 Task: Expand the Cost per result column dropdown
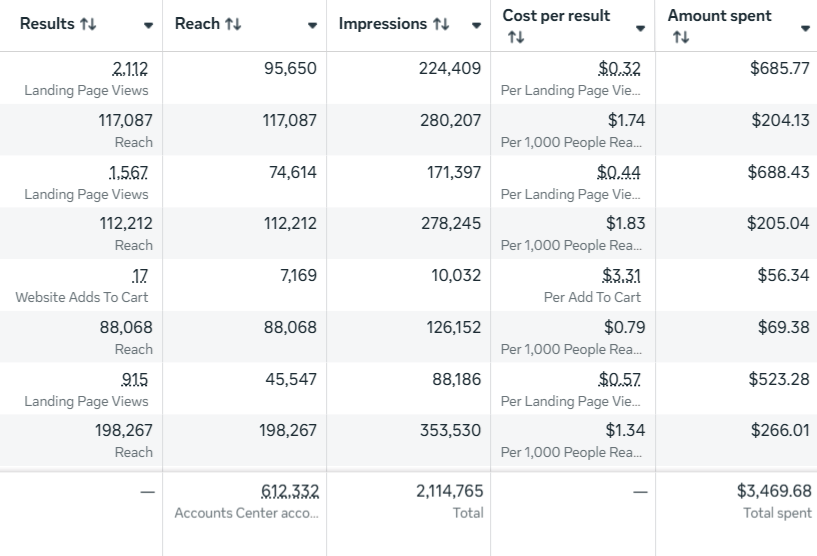641,28
